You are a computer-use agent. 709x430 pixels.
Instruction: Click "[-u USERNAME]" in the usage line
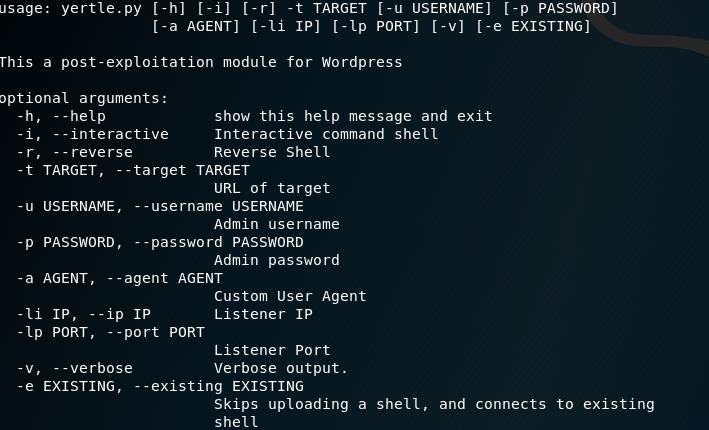click(434, 8)
